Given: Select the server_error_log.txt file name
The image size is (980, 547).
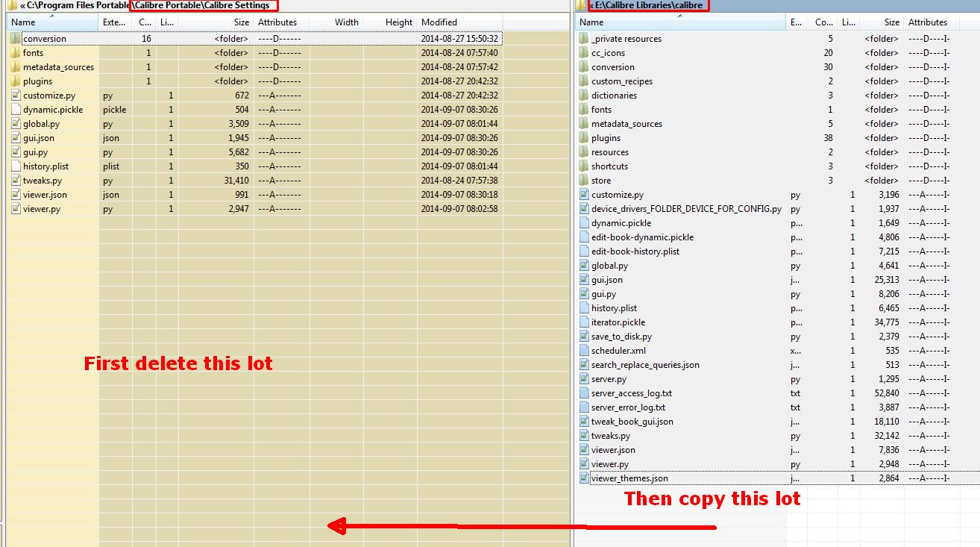Looking at the screenshot, I should click(628, 407).
